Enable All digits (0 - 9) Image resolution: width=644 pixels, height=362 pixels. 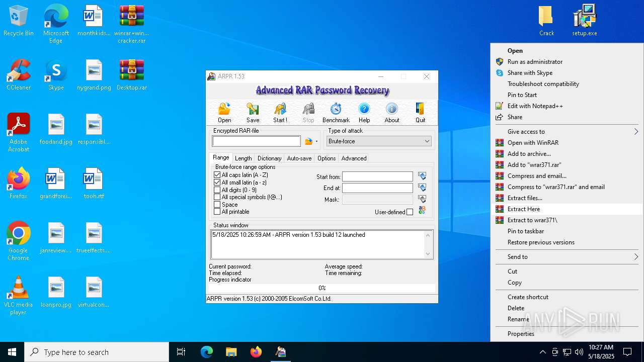(x=217, y=190)
